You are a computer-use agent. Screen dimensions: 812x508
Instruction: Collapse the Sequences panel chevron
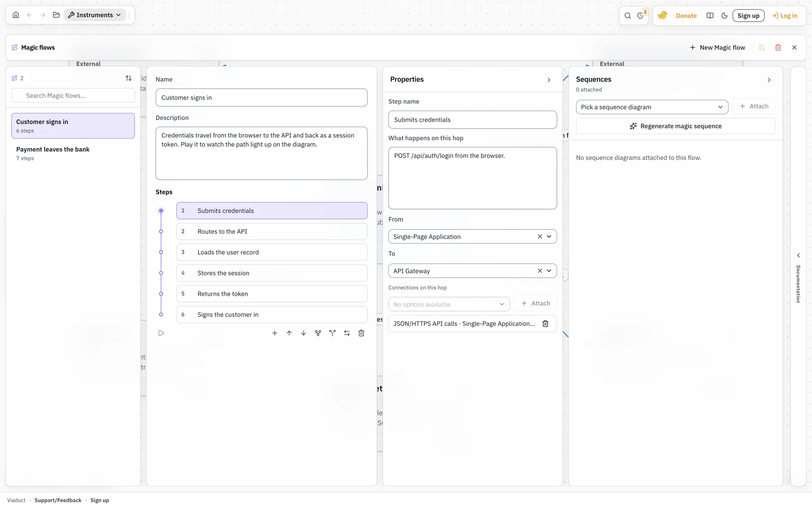point(769,80)
